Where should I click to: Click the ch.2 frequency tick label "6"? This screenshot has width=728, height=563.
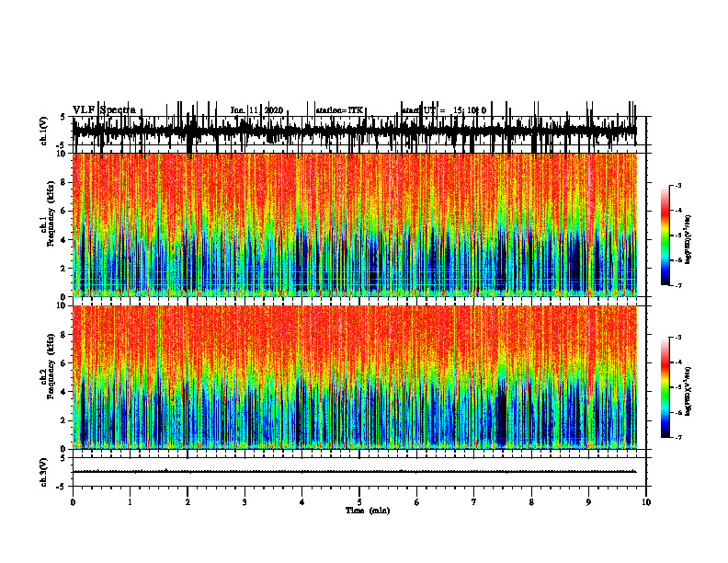click(63, 363)
